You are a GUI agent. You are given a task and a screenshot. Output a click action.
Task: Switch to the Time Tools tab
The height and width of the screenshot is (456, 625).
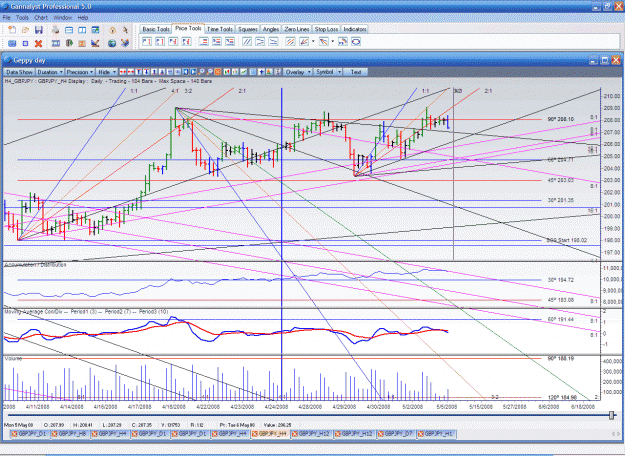(220, 29)
